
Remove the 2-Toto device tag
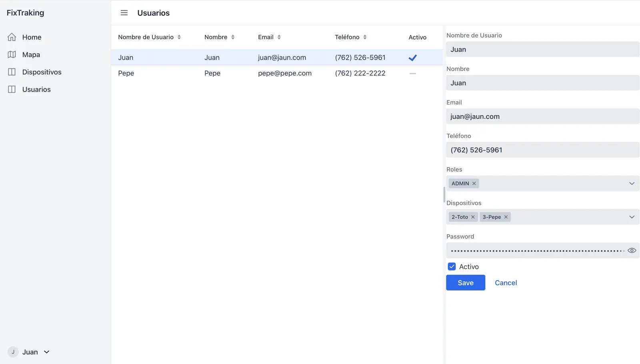[473, 217]
